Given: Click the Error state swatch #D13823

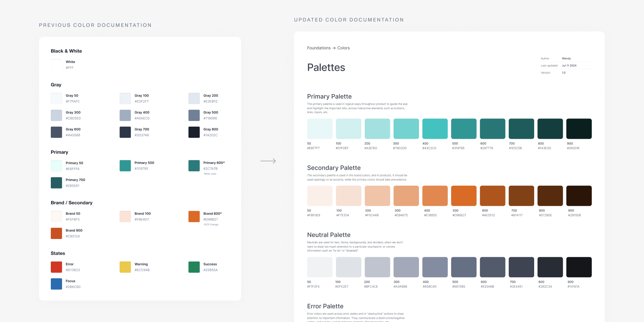Looking at the screenshot, I should coord(57,267).
